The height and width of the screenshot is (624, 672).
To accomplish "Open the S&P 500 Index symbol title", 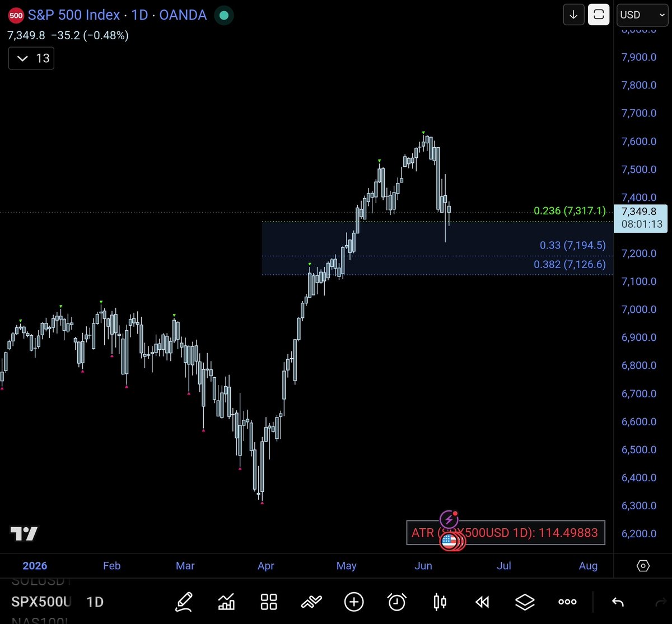I will point(74,15).
